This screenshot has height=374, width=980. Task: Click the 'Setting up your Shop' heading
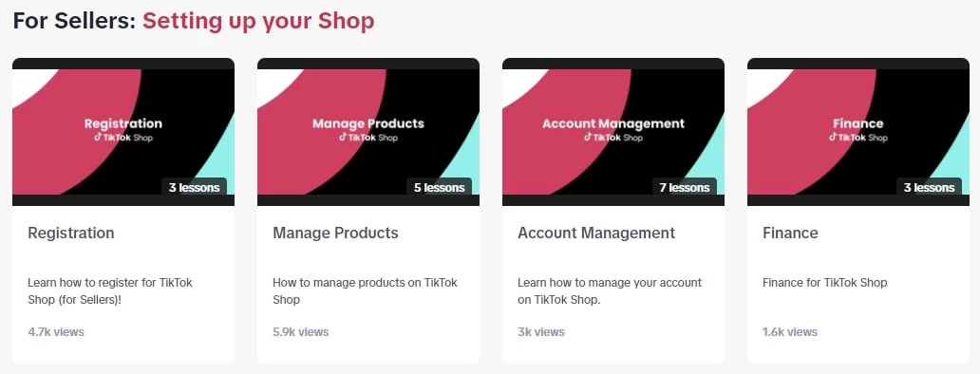pyautogui.click(x=258, y=21)
